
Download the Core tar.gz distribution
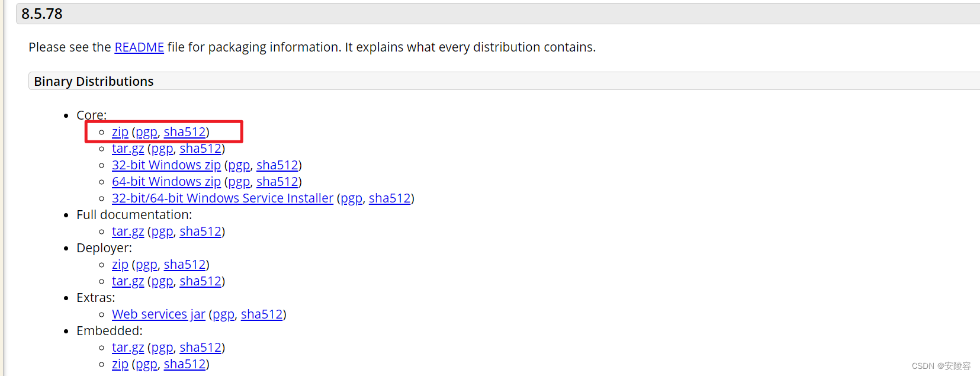point(128,149)
